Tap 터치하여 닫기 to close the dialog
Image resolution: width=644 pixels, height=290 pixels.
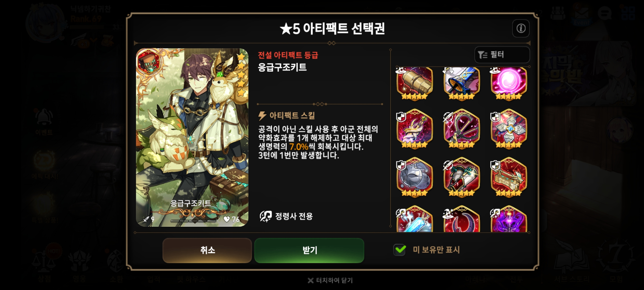[330, 280]
